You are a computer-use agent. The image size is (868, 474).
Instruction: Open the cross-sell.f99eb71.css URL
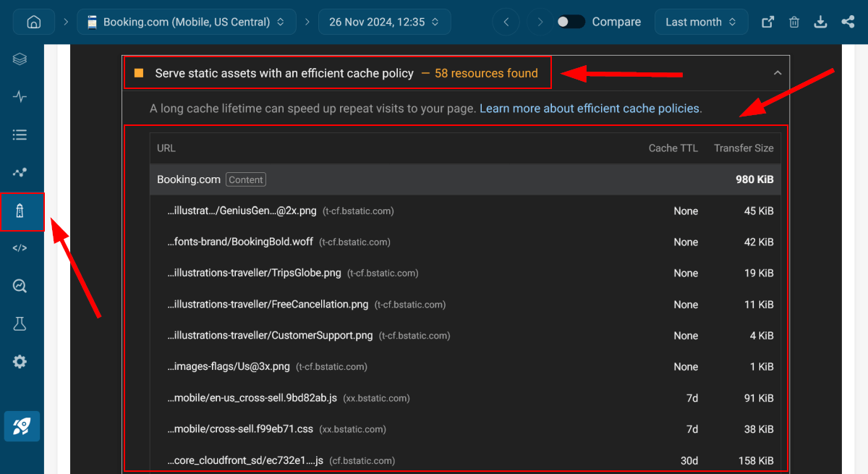240,429
